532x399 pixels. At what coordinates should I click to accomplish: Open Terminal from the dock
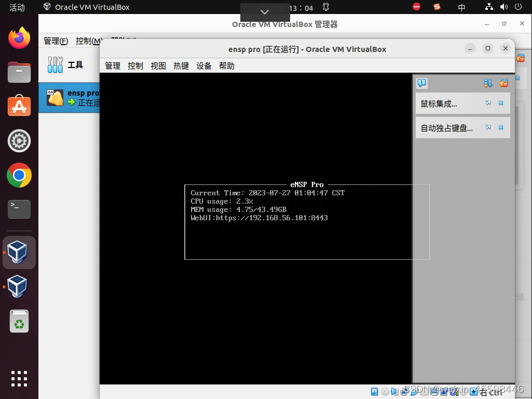pos(19,209)
